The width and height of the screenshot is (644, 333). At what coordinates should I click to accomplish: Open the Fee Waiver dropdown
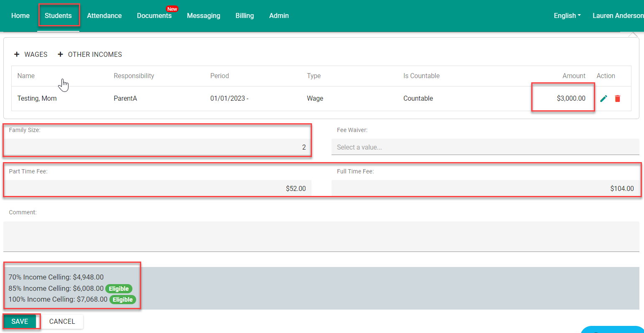coord(485,147)
